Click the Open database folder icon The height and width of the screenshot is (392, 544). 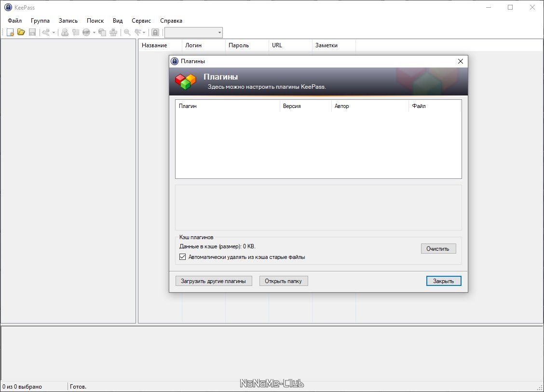[x=21, y=32]
